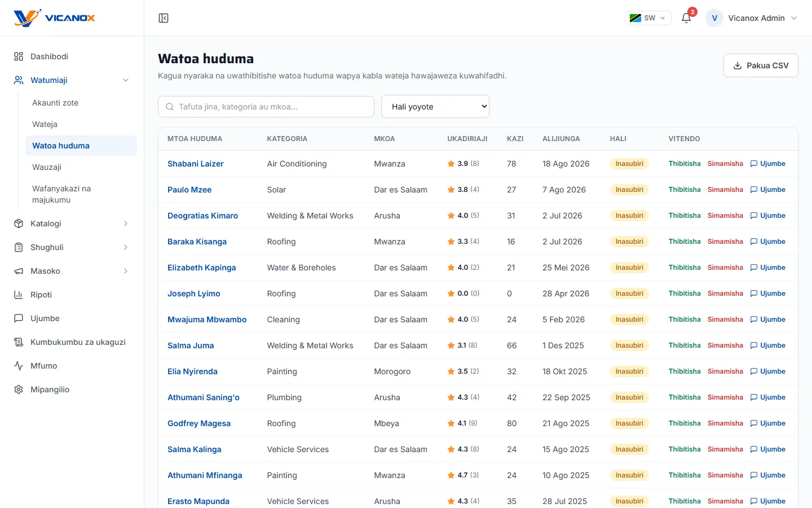812x508 pixels.
Task: Open Wafanyakazi na majukumu submenu item
Action: [x=81, y=194]
